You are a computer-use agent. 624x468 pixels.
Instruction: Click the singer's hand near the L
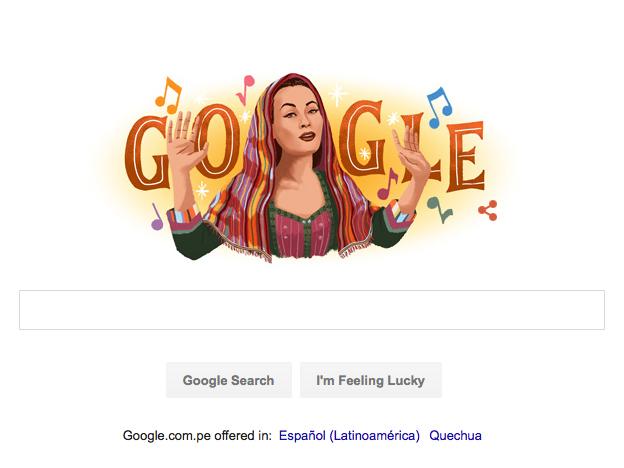411,153
